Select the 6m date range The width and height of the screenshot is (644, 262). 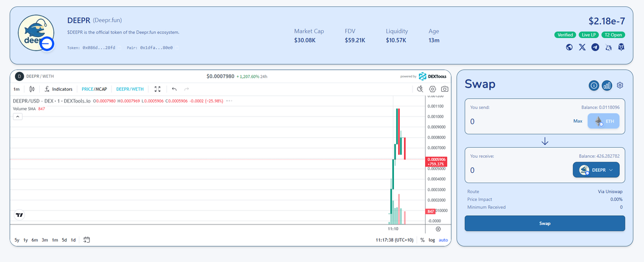(34, 240)
